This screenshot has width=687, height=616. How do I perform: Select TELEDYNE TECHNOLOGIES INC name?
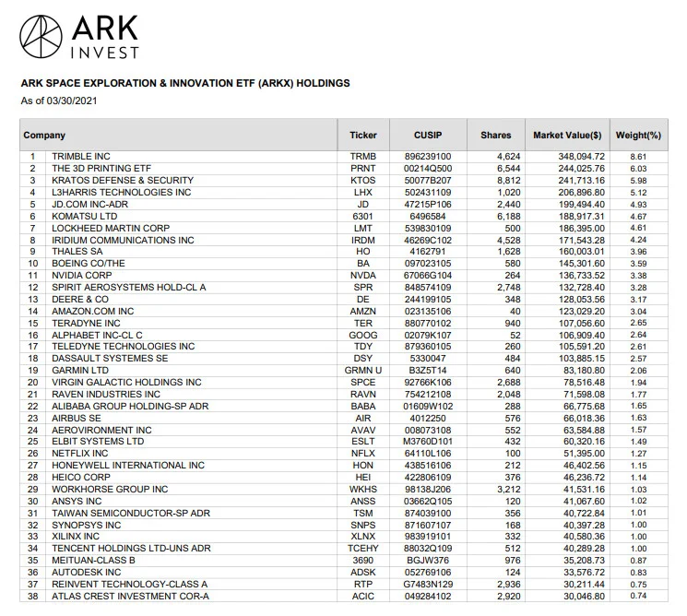click(124, 346)
